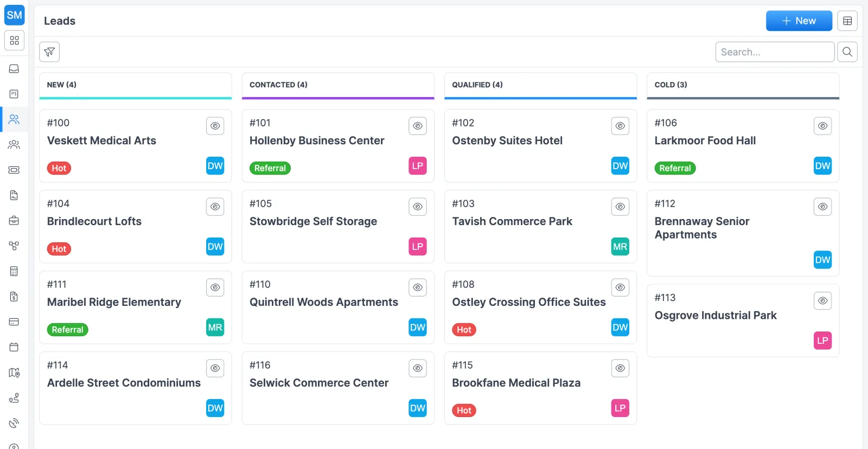Open Quintrell Woods Apartments lead
Viewport: 868px width, 449px height.
(324, 302)
